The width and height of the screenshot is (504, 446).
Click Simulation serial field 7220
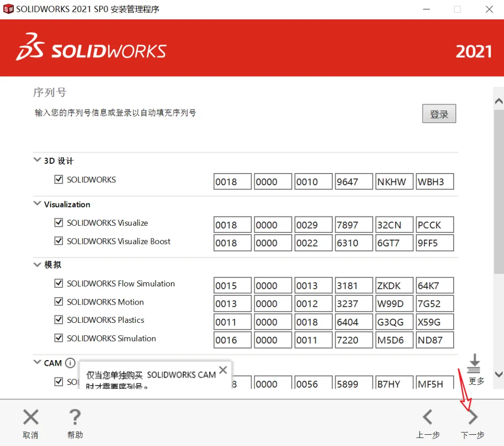tap(354, 340)
